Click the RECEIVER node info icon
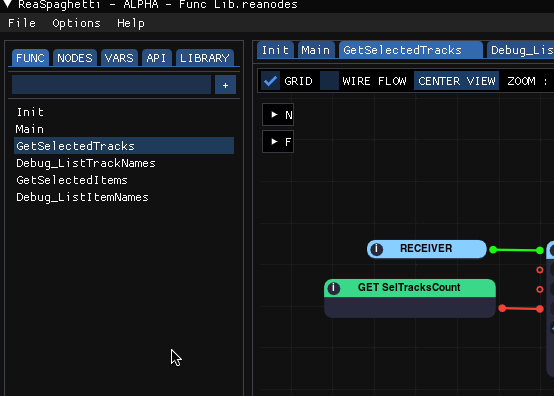Image resolution: width=554 pixels, height=396 pixels. pos(376,249)
